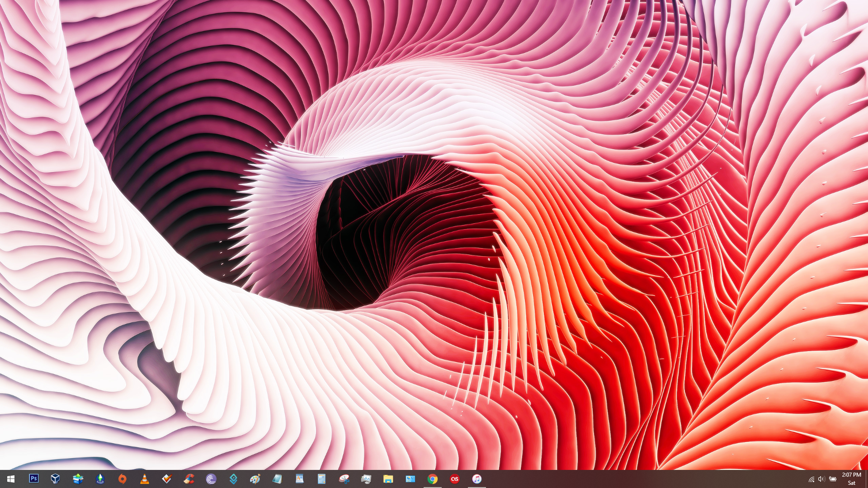
Task: Launch the Snipping Tool scissors icon
Action: (344, 479)
